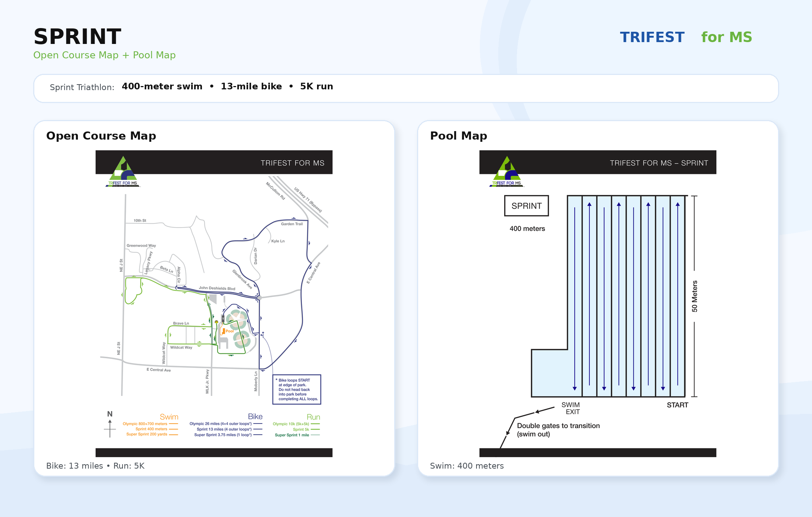Open the pool lane diagram image
This screenshot has height=517, width=812.
click(598, 304)
